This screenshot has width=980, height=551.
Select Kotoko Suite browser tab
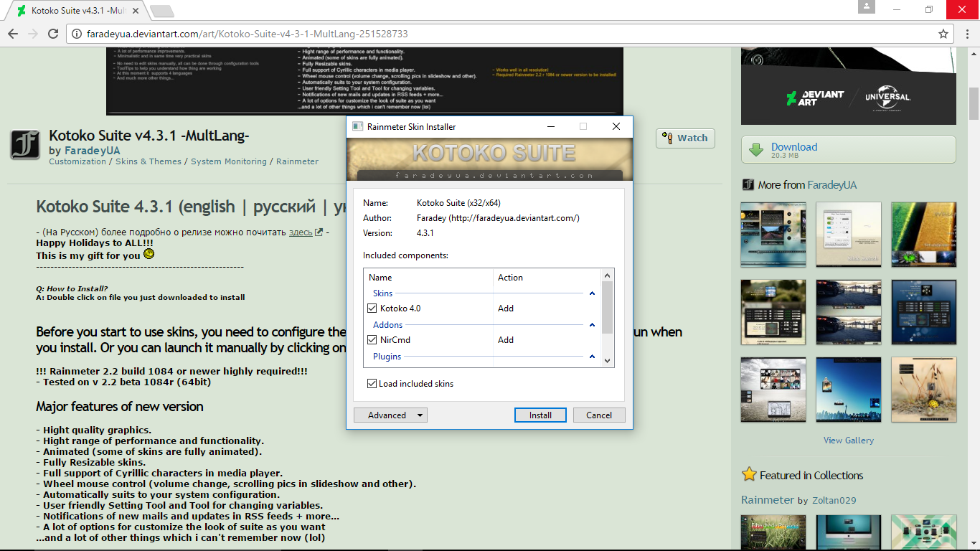coord(78,11)
